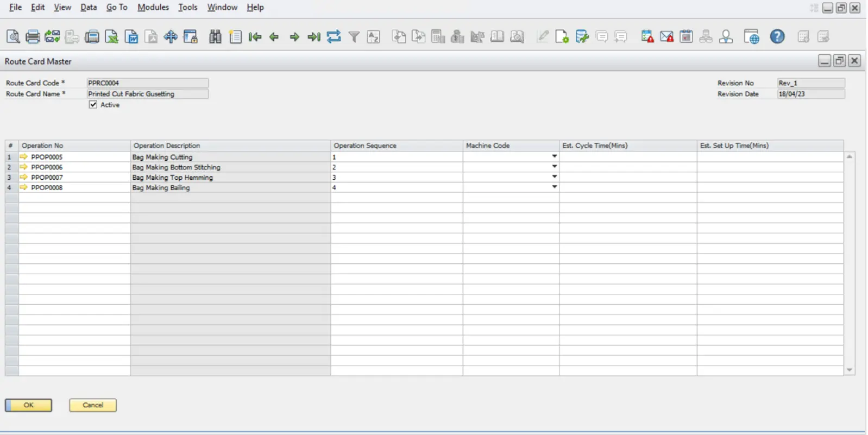Uncheck the Active checkbox
This screenshot has height=435, width=868.
(x=93, y=104)
